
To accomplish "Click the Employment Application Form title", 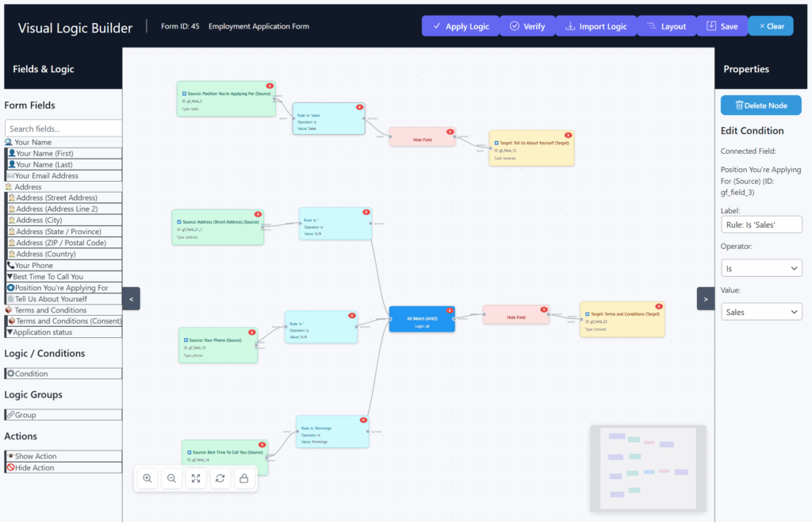I will pyautogui.click(x=259, y=26).
